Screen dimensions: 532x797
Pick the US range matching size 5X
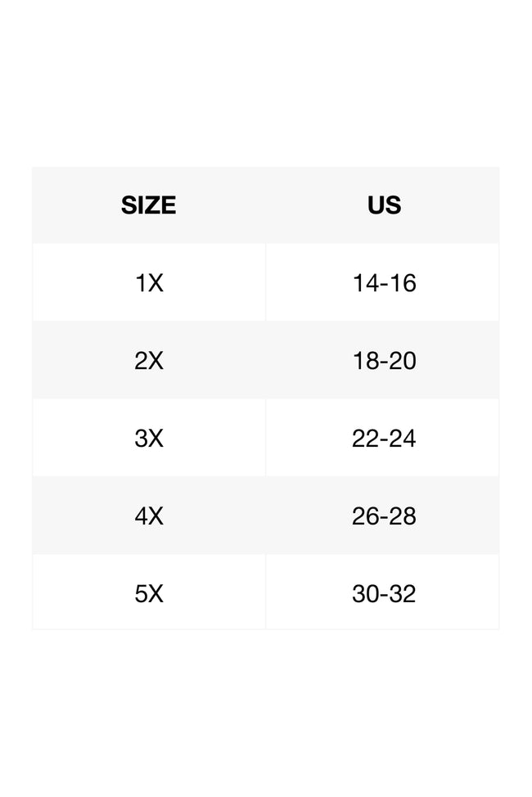[x=384, y=594]
